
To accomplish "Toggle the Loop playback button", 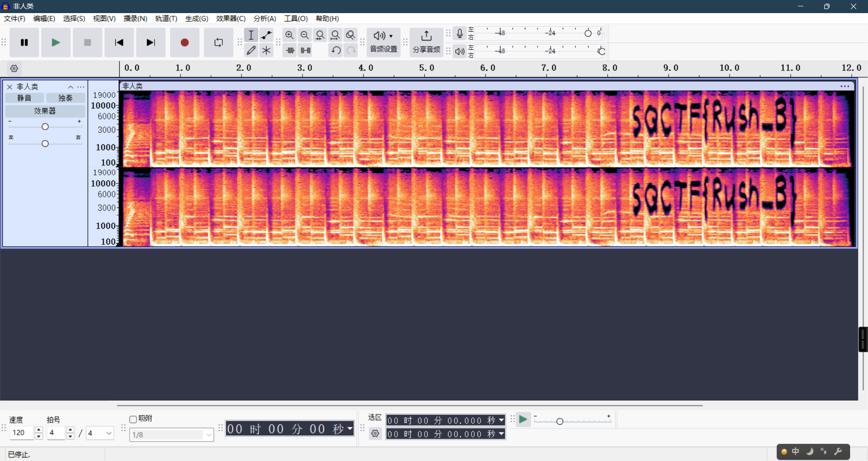I will [x=218, y=42].
